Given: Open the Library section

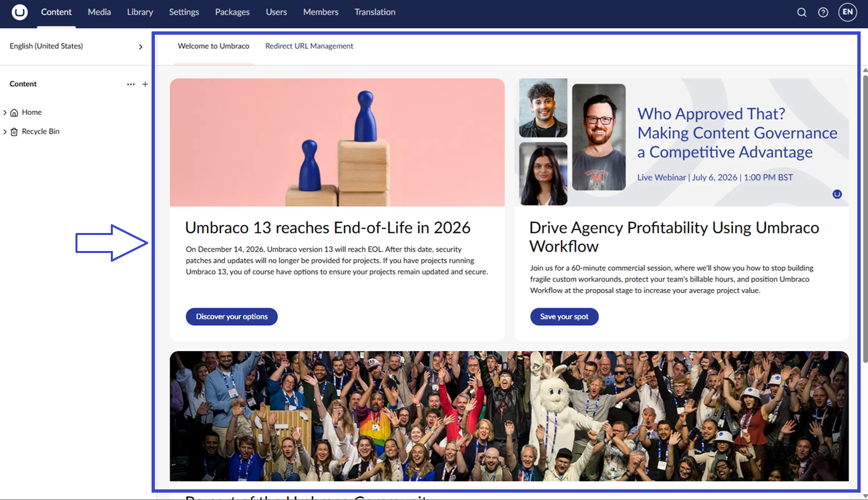Looking at the screenshot, I should [140, 12].
